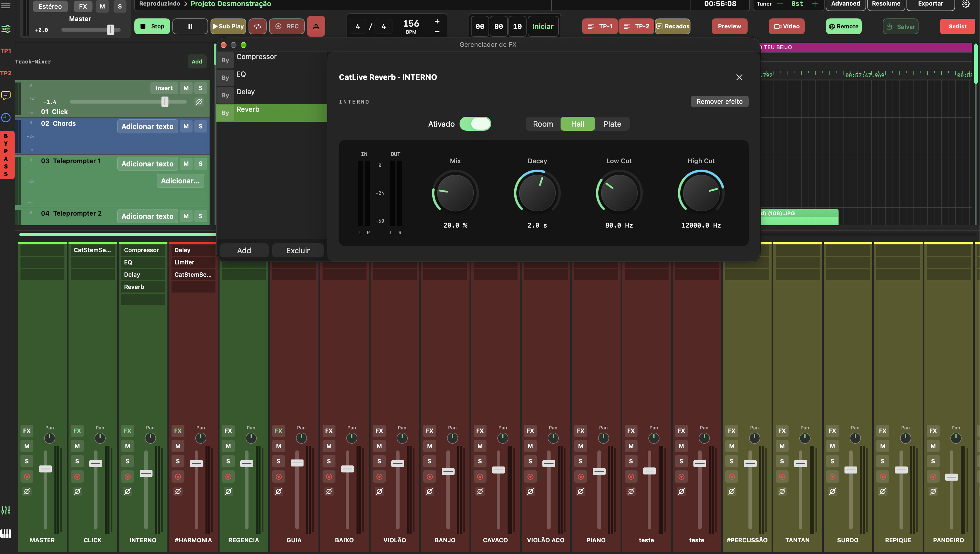Click Excluir in the FX manager
Image resolution: width=980 pixels, height=554 pixels.
[x=297, y=250]
